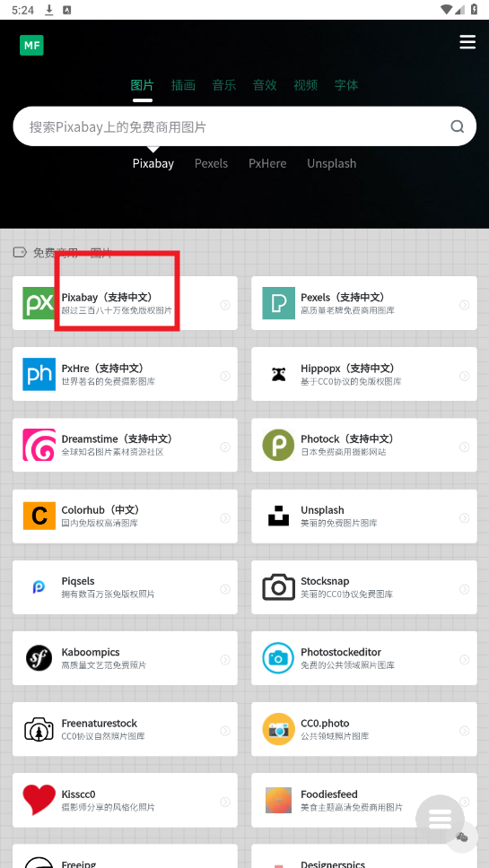Expand the arrow on Unsplash card
Image resolution: width=489 pixels, height=868 pixels.
tap(464, 517)
